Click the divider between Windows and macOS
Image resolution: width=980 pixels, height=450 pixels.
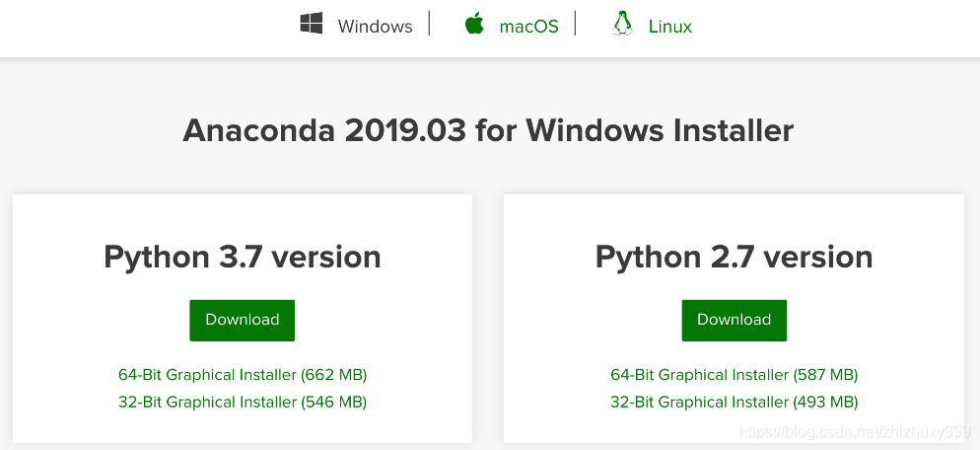(x=430, y=24)
